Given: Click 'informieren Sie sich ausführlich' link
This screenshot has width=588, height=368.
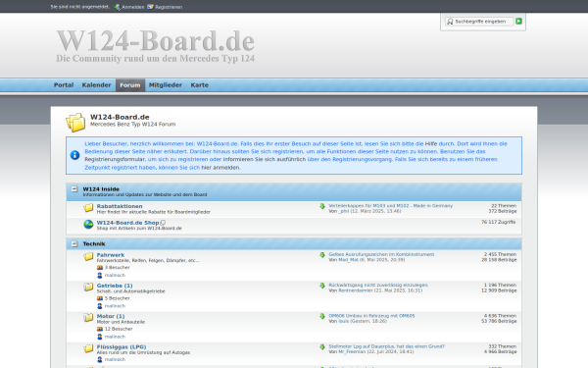Looking at the screenshot, I should click(x=265, y=160).
